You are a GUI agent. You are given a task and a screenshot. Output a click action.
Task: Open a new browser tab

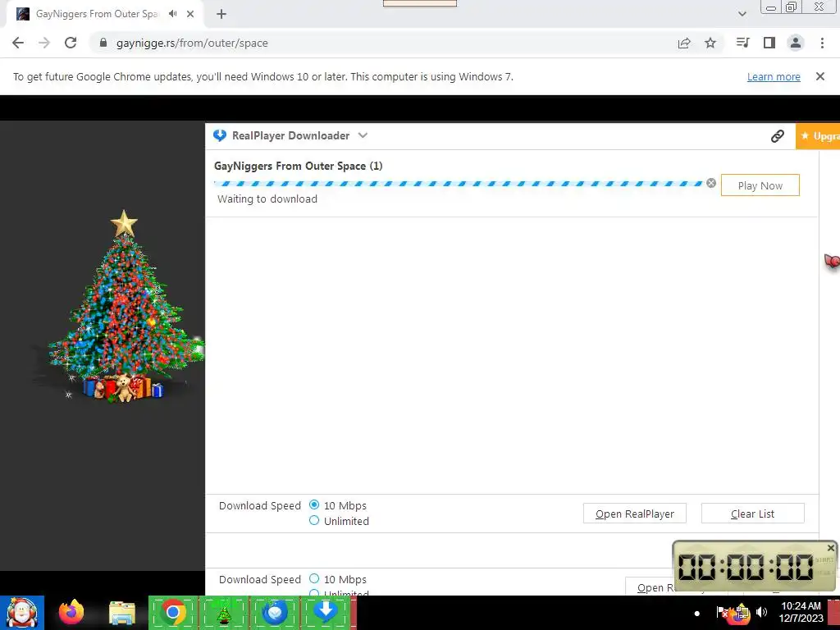[x=221, y=14]
